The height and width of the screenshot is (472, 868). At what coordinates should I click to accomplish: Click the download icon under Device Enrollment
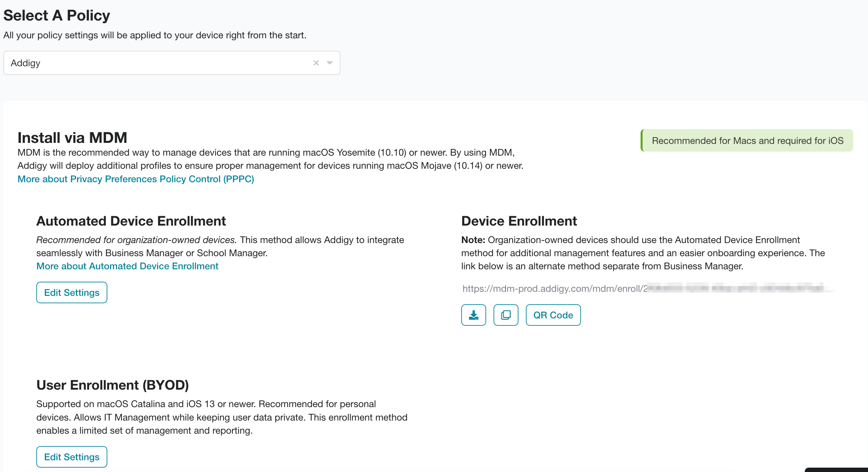[x=473, y=315]
